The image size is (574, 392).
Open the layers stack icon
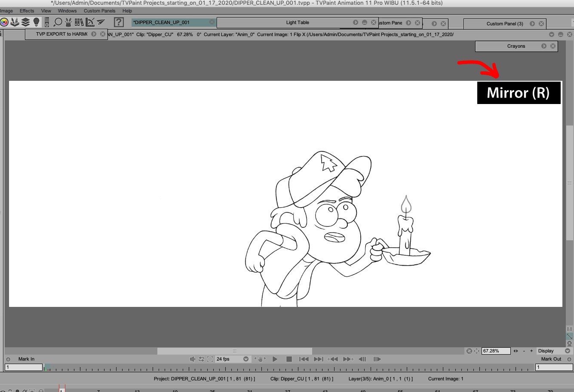(26, 22)
